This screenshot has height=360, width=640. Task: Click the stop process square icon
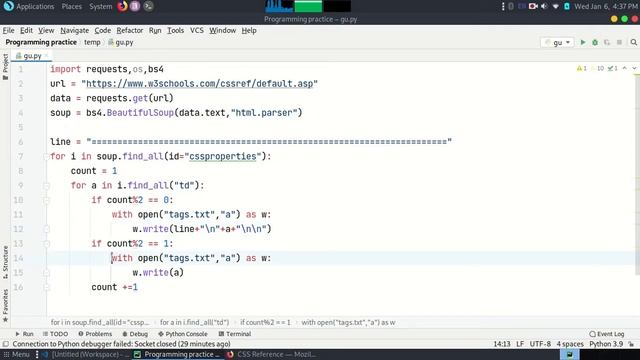click(x=619, y=42)
